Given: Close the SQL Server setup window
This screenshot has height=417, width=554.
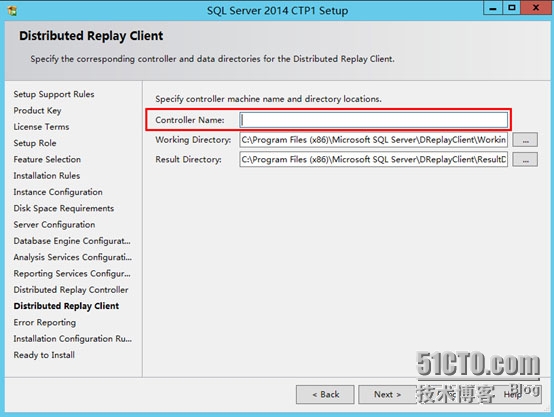Looking at the screenshot, I should point(536,8).
